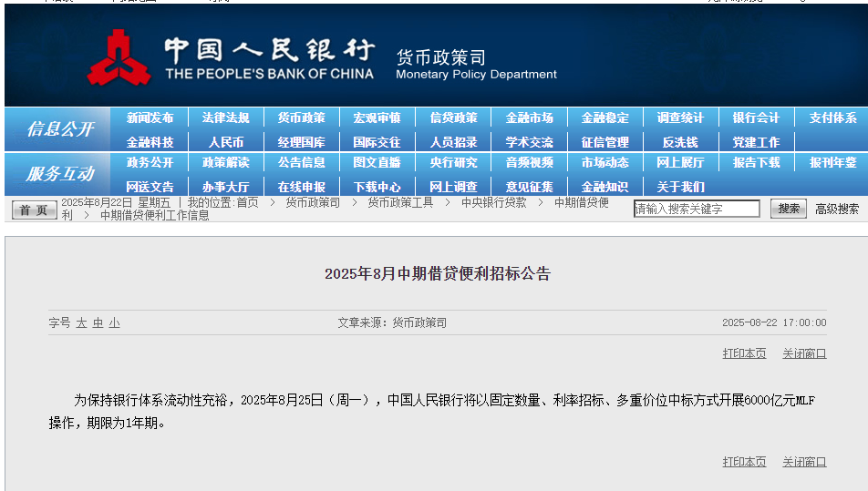The width and height of the screenshot is (868, 491).
Task: Go to the 意见征集 section
Action: tap(529, 187)
